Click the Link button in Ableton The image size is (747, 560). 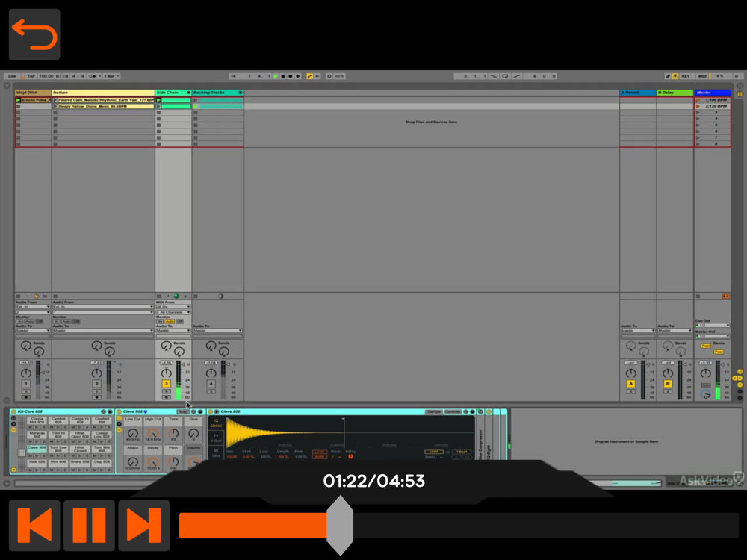pyautogui.click(x=12, y=76)
